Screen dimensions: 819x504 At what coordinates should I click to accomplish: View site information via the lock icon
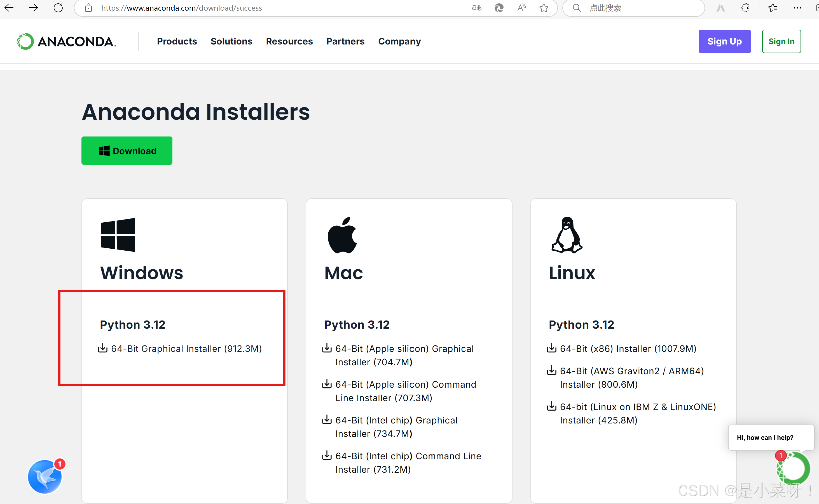click(88, 8)
